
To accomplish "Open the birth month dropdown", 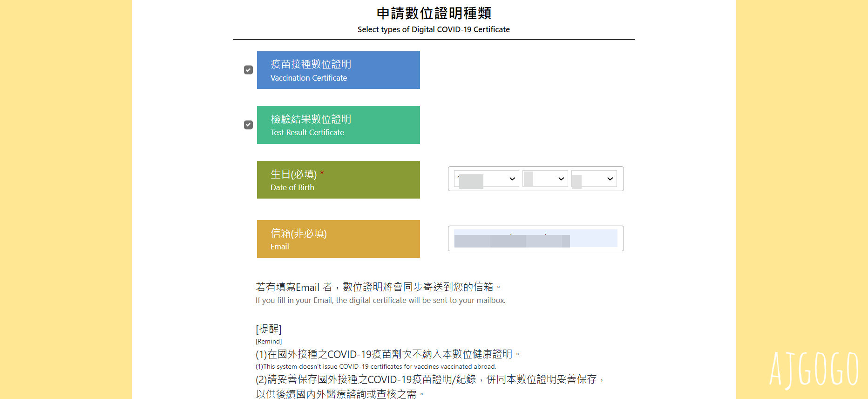I will point(545,179).
